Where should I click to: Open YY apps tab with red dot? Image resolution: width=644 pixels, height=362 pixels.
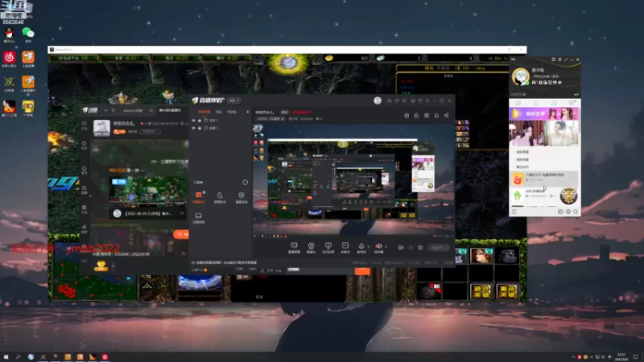tap(572, 103)
